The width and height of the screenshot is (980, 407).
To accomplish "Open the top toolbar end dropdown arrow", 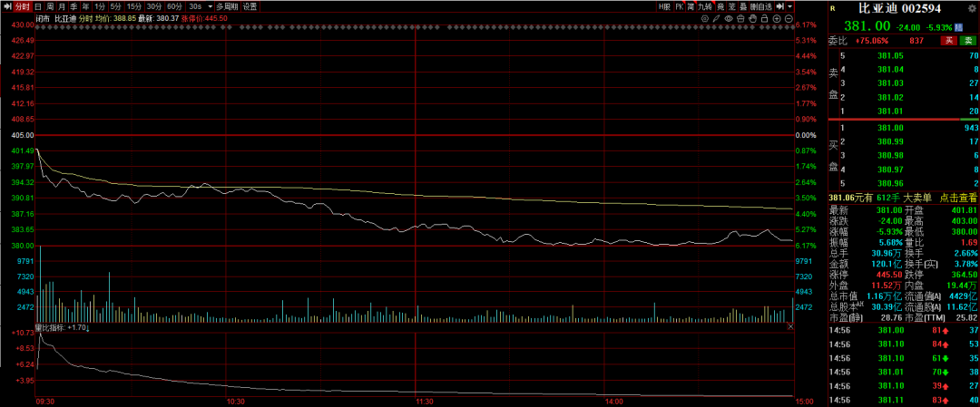I will [790, 6].
